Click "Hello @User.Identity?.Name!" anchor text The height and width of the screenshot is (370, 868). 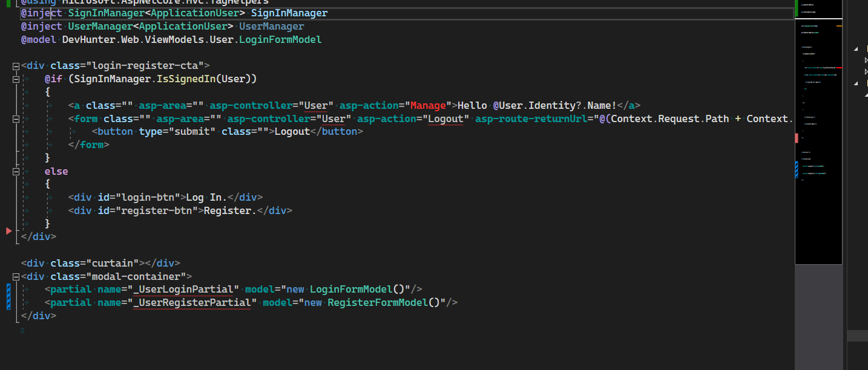538,106
